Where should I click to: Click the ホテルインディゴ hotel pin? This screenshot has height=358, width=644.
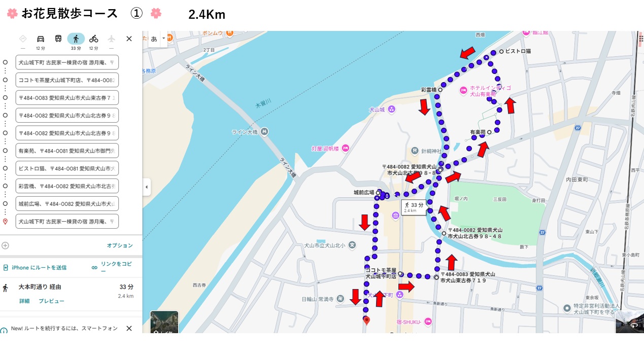463,91
